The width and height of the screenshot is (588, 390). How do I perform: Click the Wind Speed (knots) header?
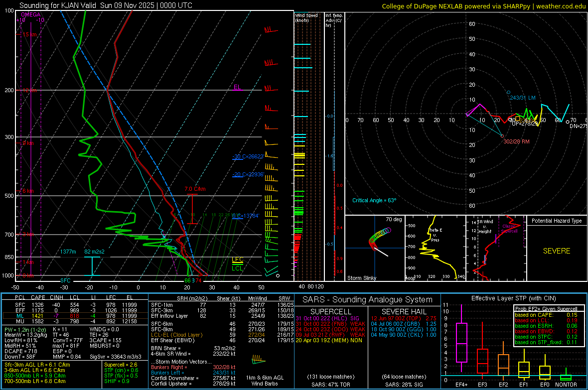coord(306,17)
